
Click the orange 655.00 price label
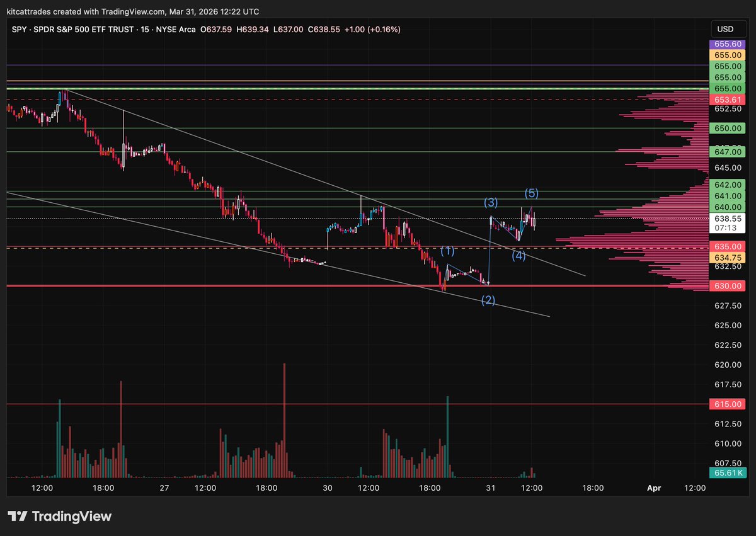point(727,55)
